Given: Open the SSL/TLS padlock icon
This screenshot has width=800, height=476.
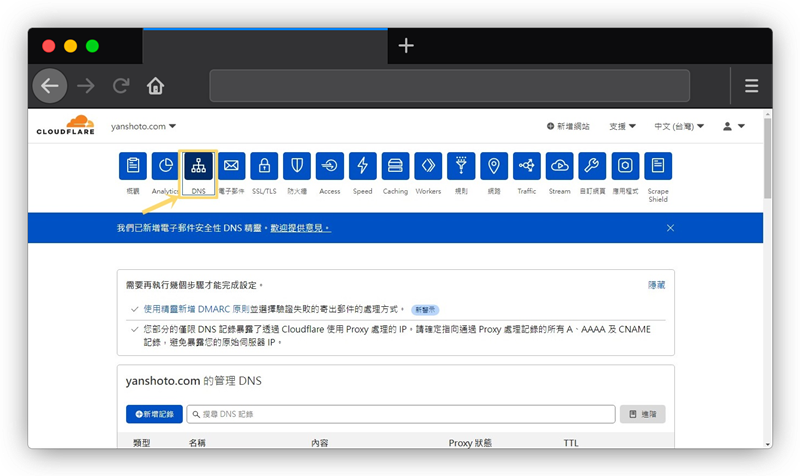Looking at the screenshot, I should [x=264, y=166].
